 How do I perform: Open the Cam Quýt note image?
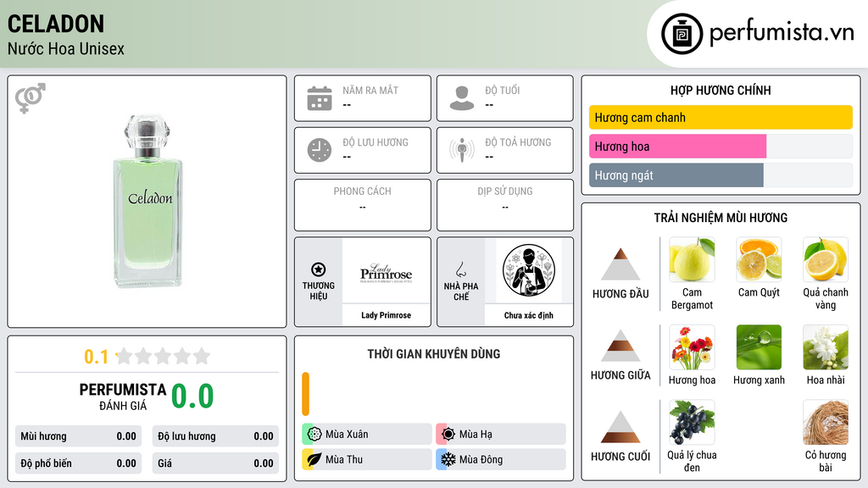[x=759, y=259]
